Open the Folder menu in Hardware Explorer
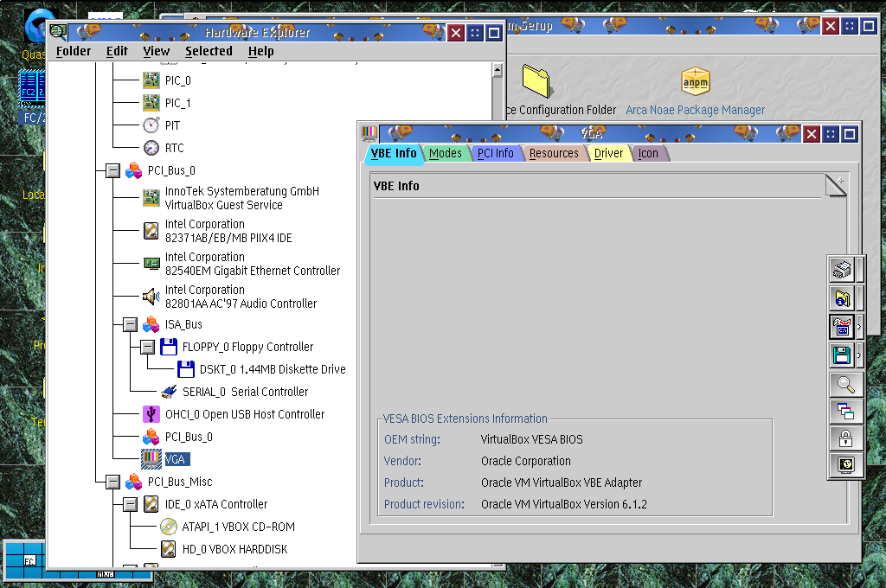Viewport: 886px width, 588px height. point(74,51)
